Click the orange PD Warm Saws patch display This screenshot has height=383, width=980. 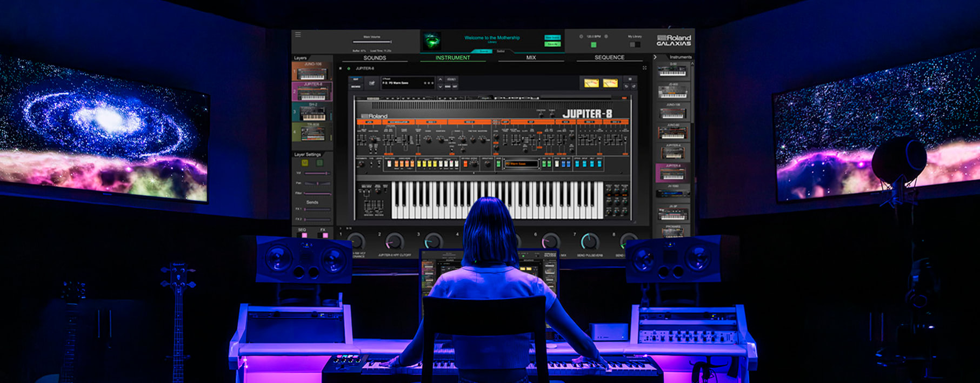pos(522,163)
